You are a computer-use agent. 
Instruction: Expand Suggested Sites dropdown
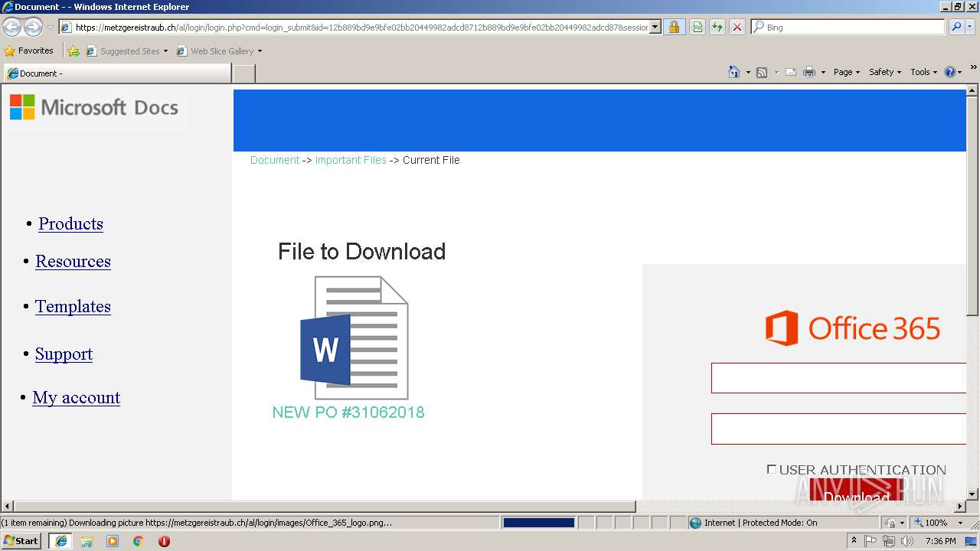tap(165, 51)
